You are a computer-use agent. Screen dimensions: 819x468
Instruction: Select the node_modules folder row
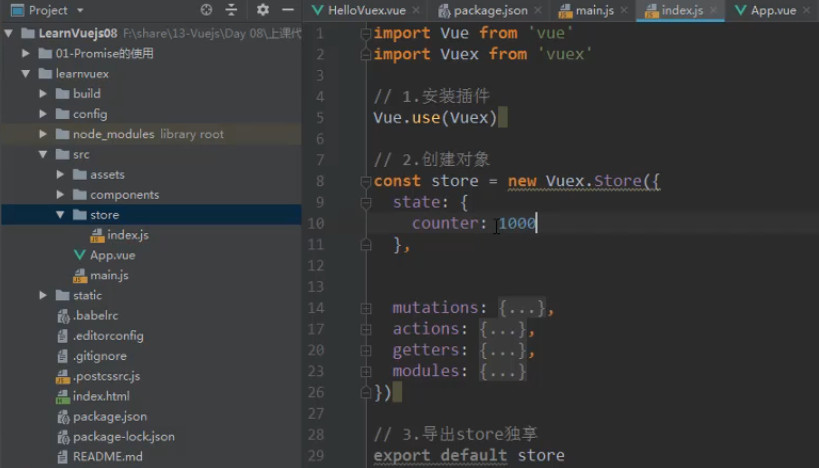click(151, 134)
